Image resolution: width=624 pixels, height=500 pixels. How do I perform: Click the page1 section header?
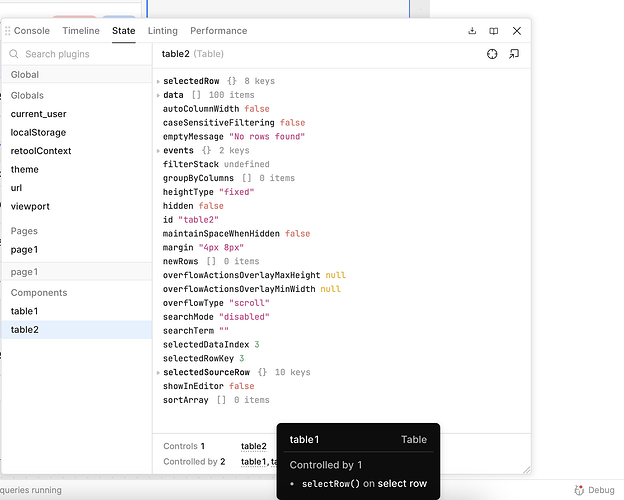77,272
